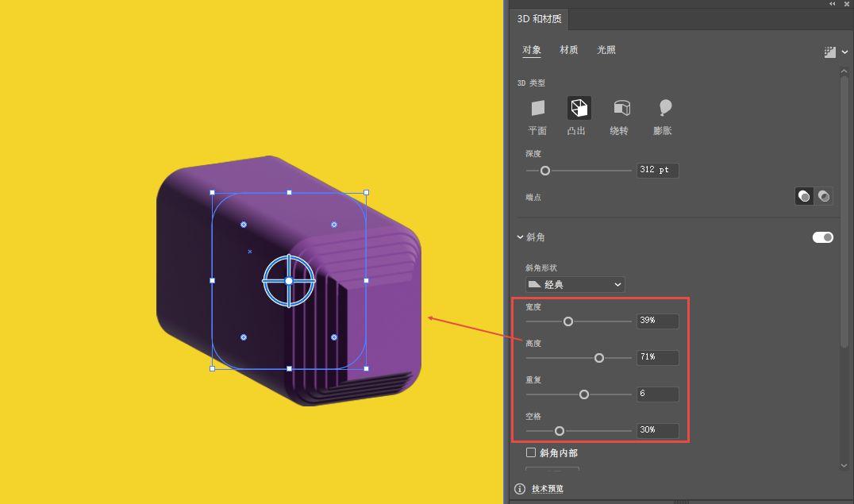Click the top-right bounding box handle

click(367, 192)
